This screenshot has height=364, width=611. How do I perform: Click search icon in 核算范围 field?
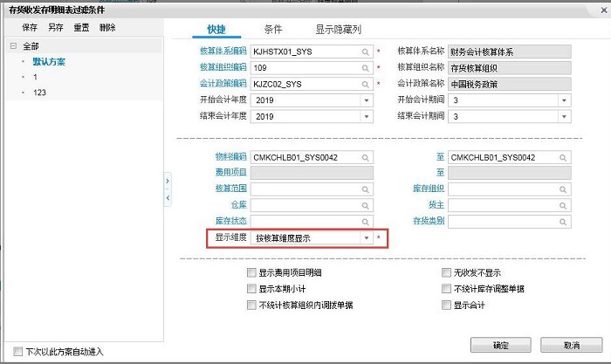(366, 189)
